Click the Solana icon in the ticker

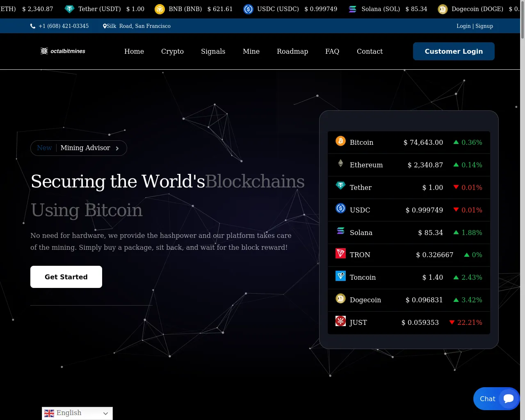352,9
